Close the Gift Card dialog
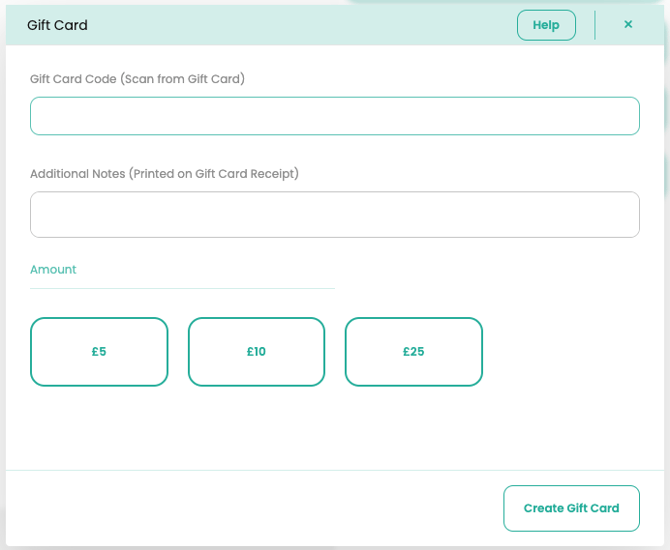670x550 pixels. [628, 25]
